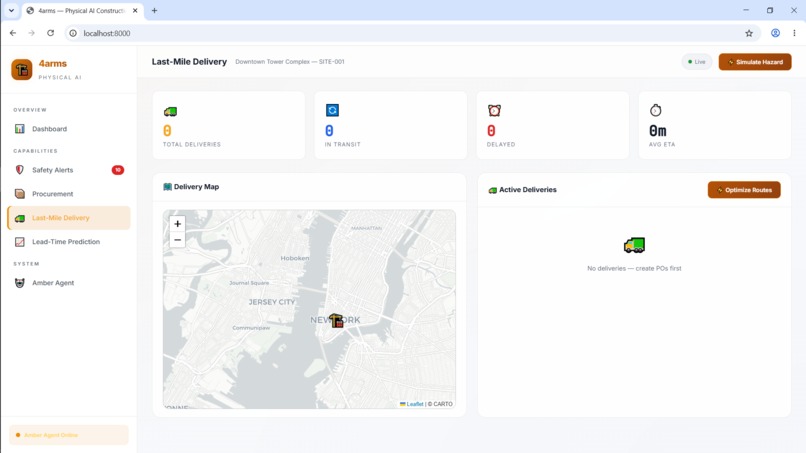Open Lead-Time Prediction chart icon
This screenshot has height=453, width=806.
pos(20,242)
